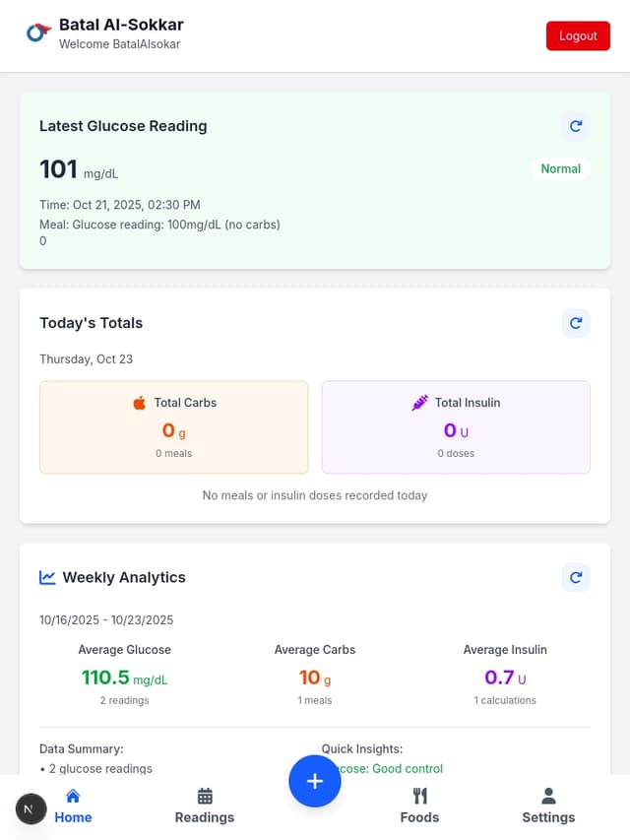The width and height of the screenshot is (630, 840).
Task: Click the 2 readings label
Action: pos(124,700)
